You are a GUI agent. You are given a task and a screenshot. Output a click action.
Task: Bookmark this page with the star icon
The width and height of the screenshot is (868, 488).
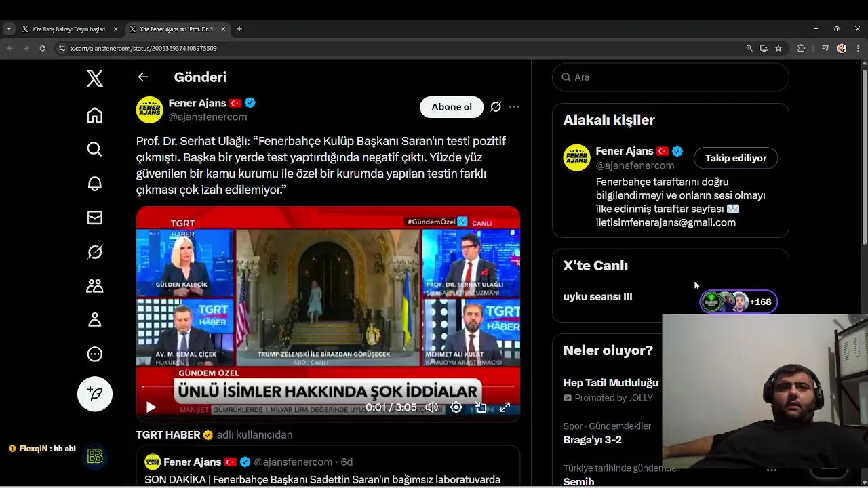pos(778,48)
